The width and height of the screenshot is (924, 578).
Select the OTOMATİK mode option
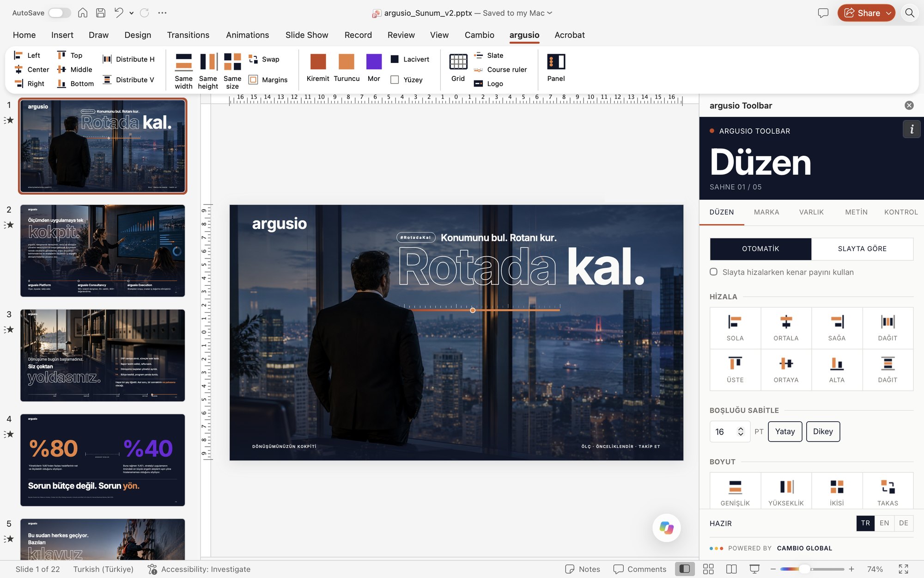pyautogui.click(x=760, y=249)
